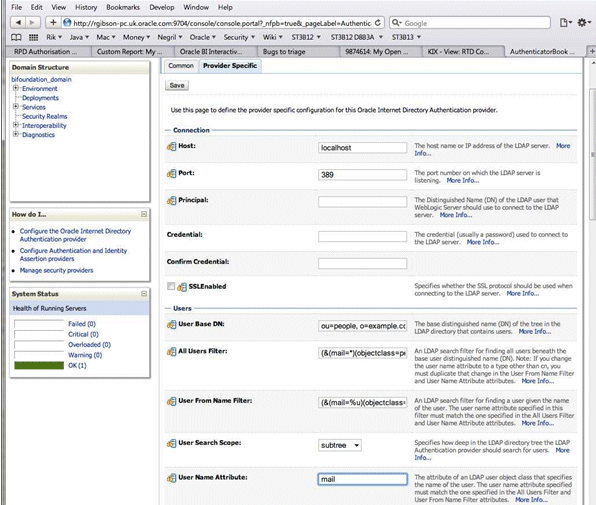Expand the Environment tree node

[16, 88]
